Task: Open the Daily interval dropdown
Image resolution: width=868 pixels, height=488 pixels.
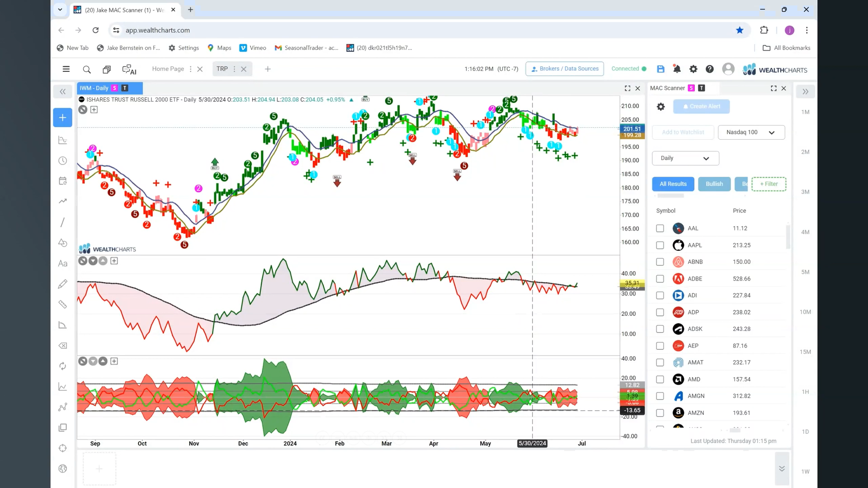Action: click(x=685, y=158)
